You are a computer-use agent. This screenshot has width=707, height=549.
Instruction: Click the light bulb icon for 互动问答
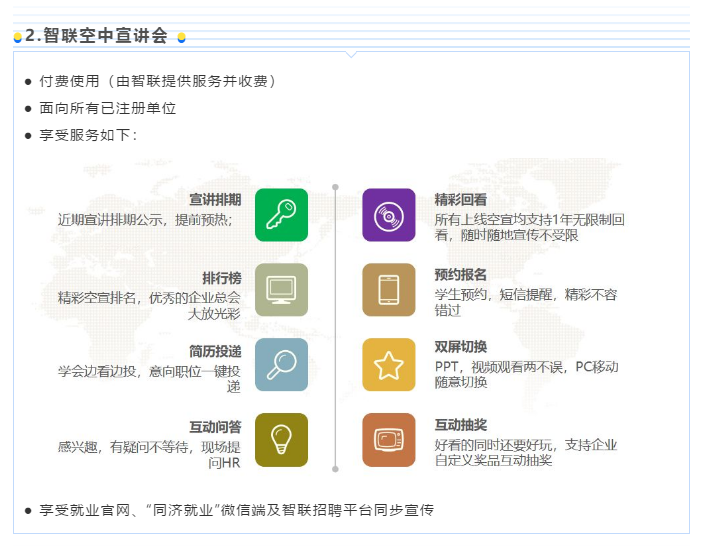pyautogui.click(x=281, y=440)
